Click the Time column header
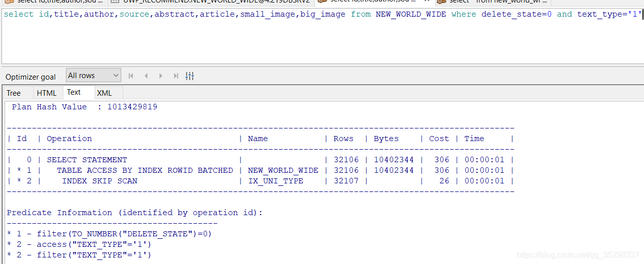This screenshot has width=644, height=264. tap(474, 139)
